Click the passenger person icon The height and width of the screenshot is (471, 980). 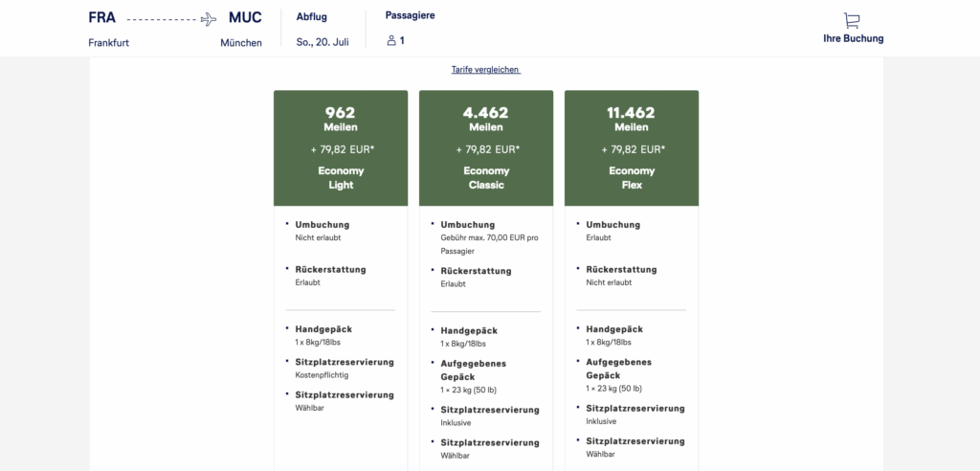[390, 41]
